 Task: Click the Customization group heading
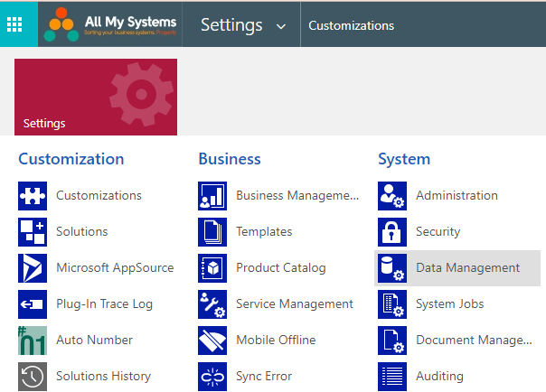pyautogui.click(x=71, y=159)
